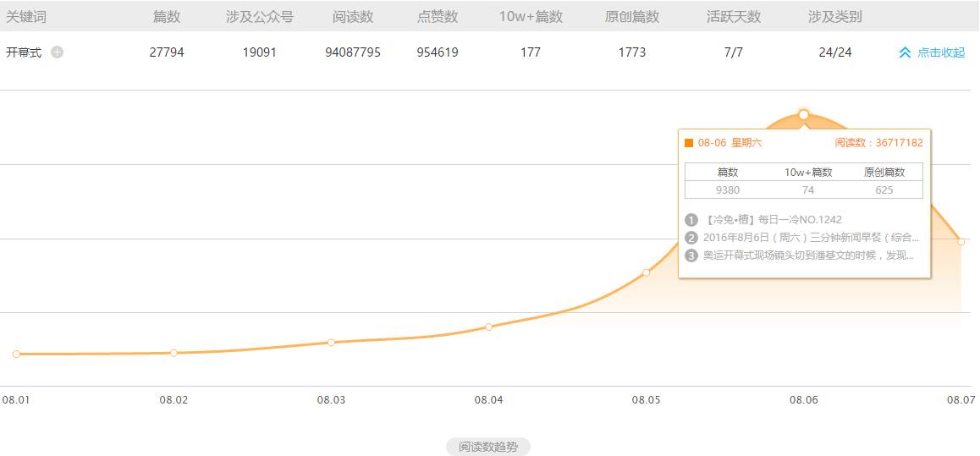This screenshot has width=980, height=456.
Task: Open the 2016年8月6日 三分钟新闻早餐 article
Action: point(810,238)
